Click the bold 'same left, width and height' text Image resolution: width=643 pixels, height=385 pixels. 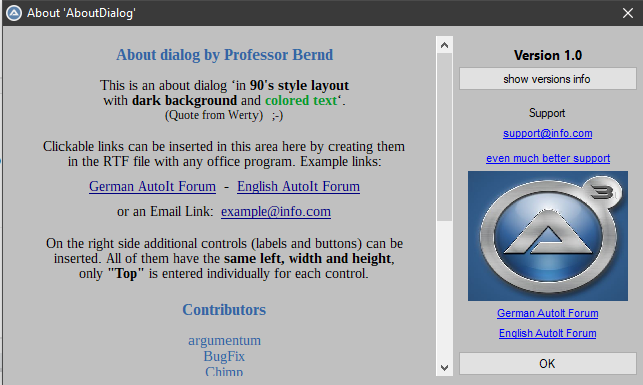(x=308, y=258)
